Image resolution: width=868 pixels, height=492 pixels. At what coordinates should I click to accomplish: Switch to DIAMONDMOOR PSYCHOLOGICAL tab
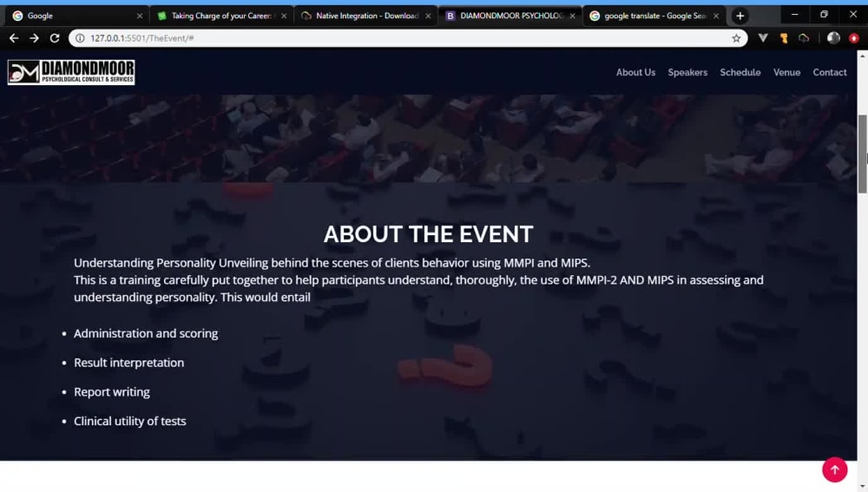[510, 16]
